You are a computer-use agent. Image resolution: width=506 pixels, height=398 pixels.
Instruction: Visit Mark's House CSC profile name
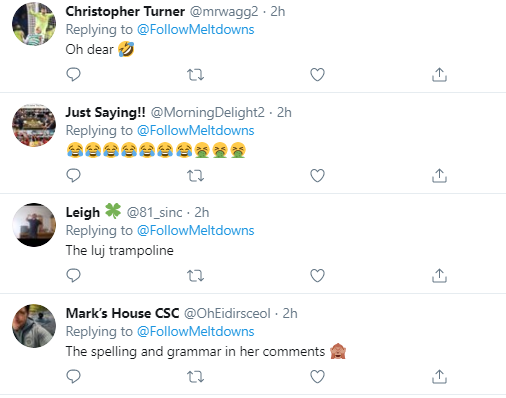tap(122, 313)
